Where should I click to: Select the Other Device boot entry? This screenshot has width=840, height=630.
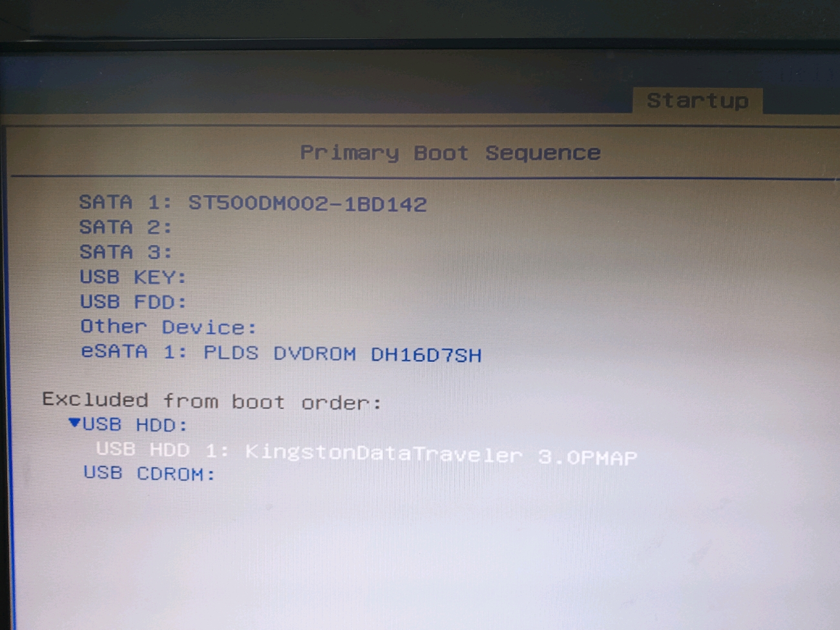(169, 327)
